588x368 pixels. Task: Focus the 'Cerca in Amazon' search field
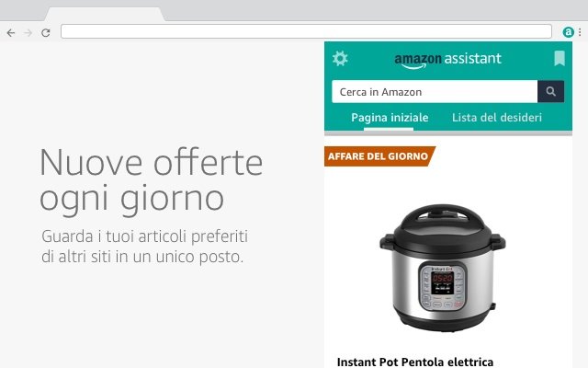point(435,91)
